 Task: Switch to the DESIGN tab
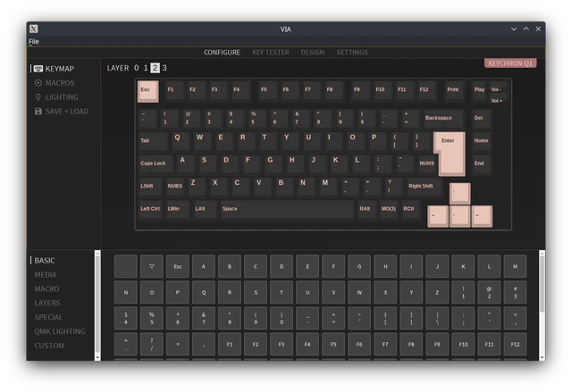pyautogui.click(x=312, y=52)
